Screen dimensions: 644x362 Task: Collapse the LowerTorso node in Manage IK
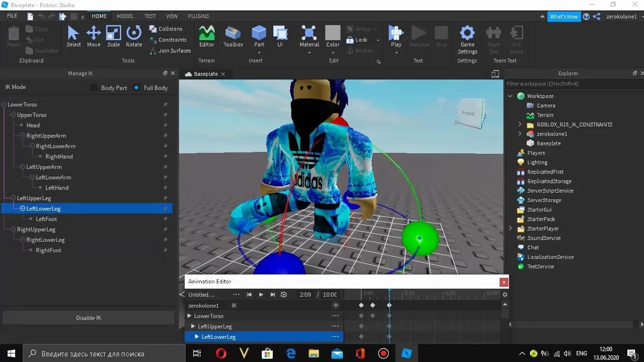(4, 105)
